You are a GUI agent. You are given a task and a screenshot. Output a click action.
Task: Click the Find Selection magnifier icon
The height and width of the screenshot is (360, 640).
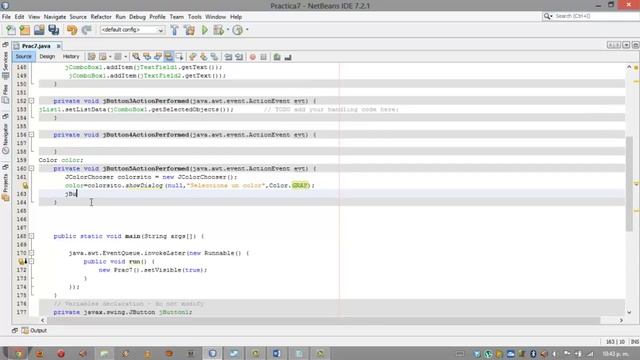[x=136, y=57]
